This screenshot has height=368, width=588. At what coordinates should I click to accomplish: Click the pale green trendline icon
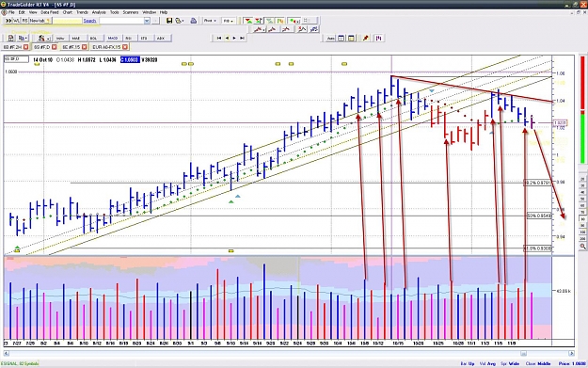coord(270,21)
